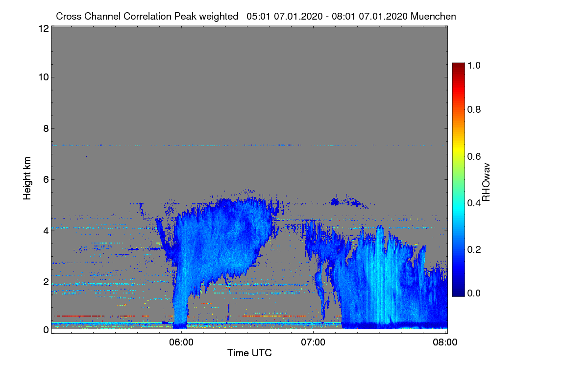Image resolution: width=588 pixels, height=392 pixels.
Task: Click the dark red top of the colorbar
Action: tap(458, 66)
